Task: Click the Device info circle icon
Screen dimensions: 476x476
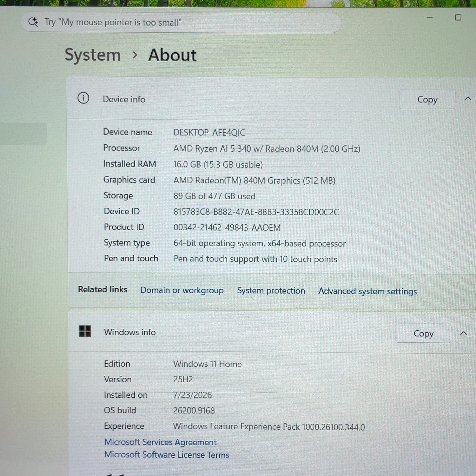Action: 83,98
